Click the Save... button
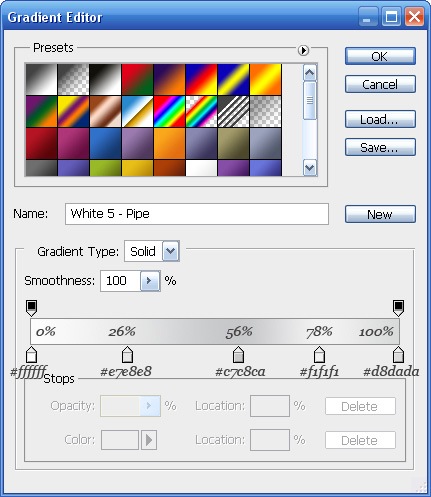This screenshot has width=431, height=497. 380,147
